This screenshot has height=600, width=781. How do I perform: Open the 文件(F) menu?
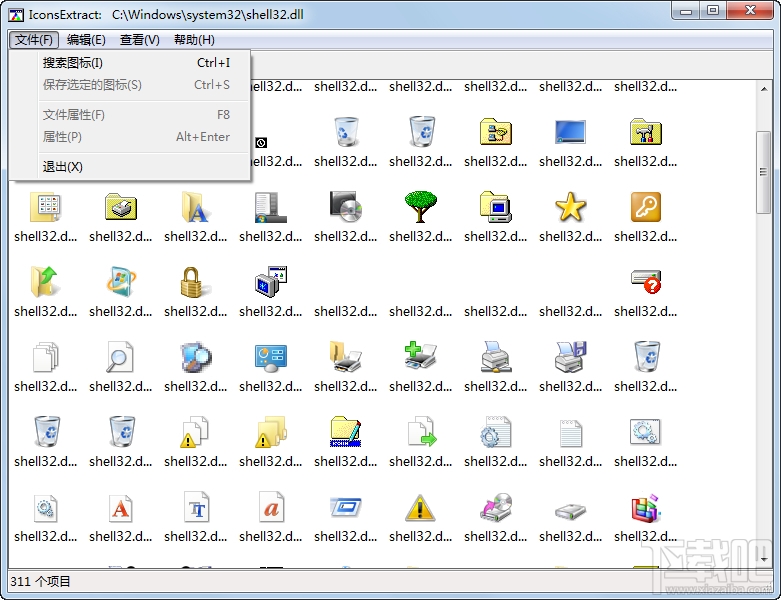tap(33, 40)
